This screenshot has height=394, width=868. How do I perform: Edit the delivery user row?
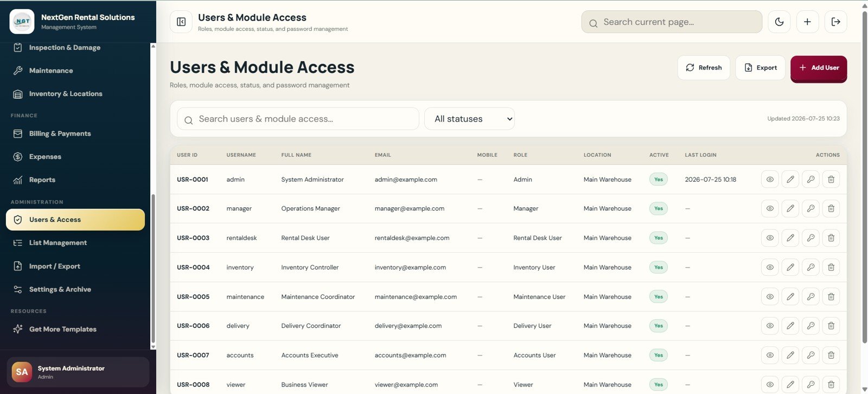(x=790, y=326)
